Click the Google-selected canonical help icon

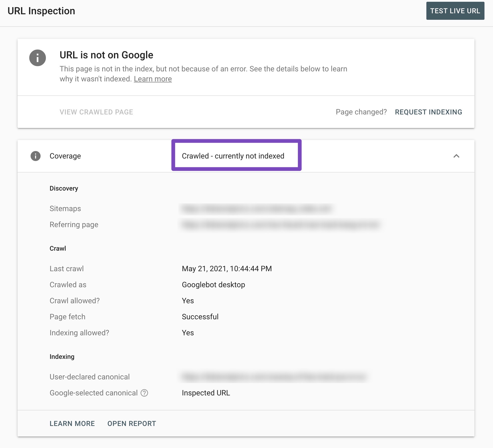tap(144, 393)
